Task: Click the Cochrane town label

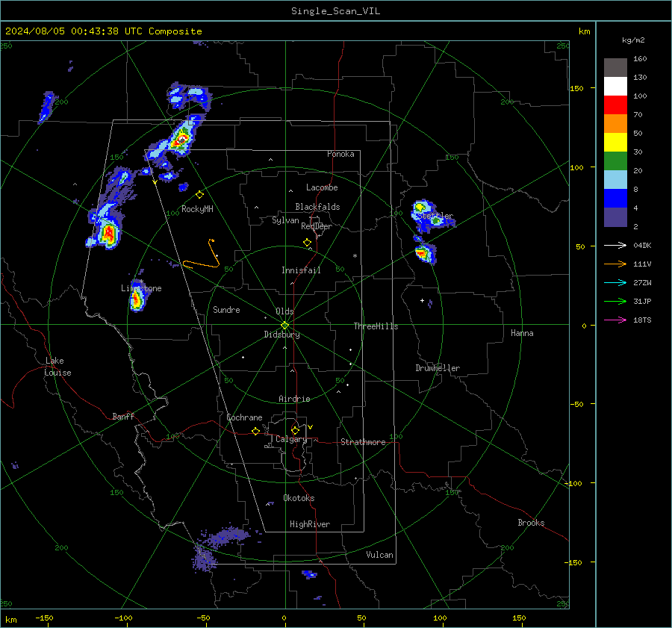Action: click(244, 417)
